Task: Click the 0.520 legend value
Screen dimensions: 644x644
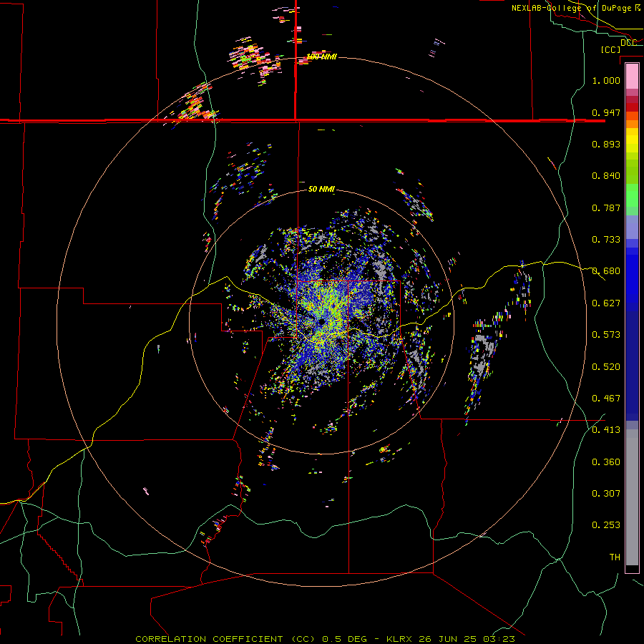Action: point(606,367)
